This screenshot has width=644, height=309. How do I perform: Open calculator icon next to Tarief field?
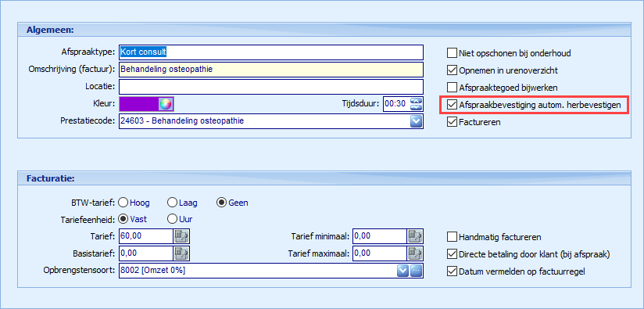[x=181, y=236]
